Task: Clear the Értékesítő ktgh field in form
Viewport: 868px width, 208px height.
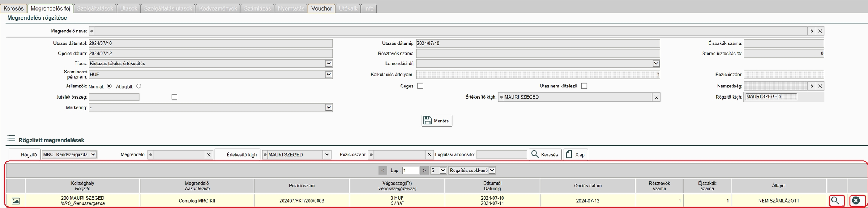Action: coord(656,97)
